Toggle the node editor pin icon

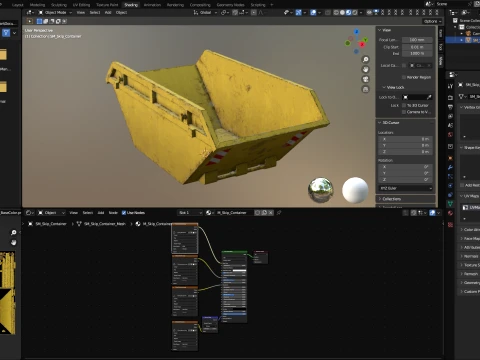[279, 213]
